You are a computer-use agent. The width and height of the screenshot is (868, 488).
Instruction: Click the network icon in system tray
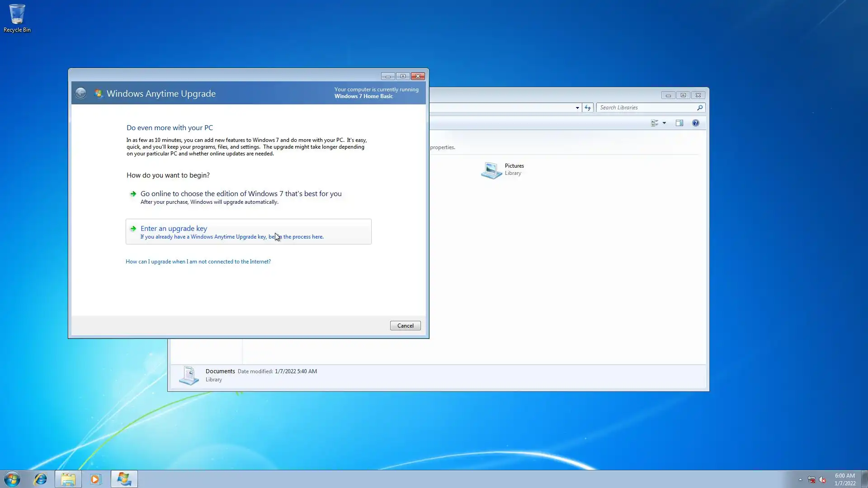click(811, 480)
